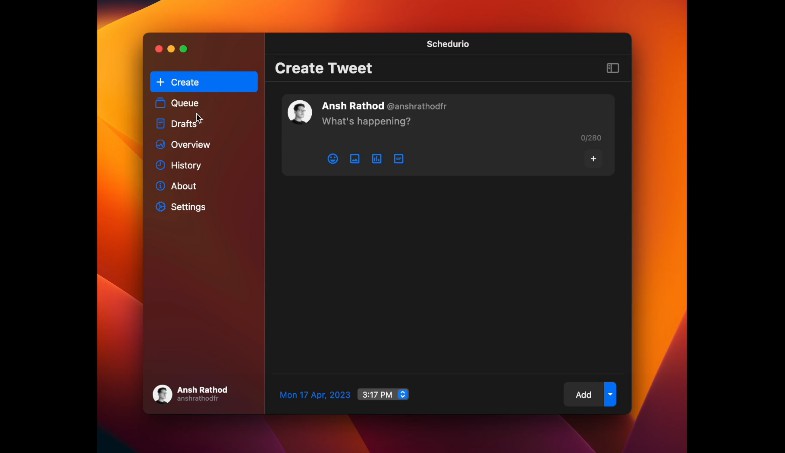785x453 pixels.
Task: Open the About page
Action: coord(204,186)
